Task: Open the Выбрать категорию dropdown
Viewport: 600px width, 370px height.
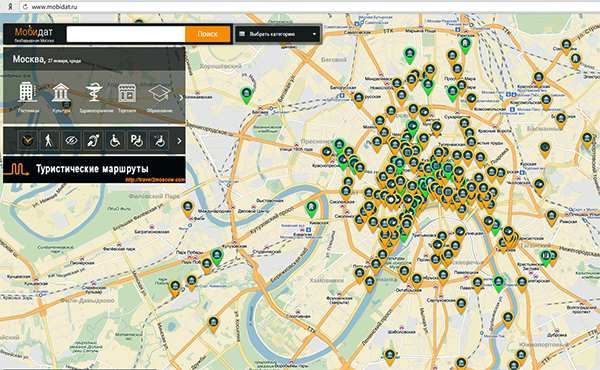Action: (278, 34)
